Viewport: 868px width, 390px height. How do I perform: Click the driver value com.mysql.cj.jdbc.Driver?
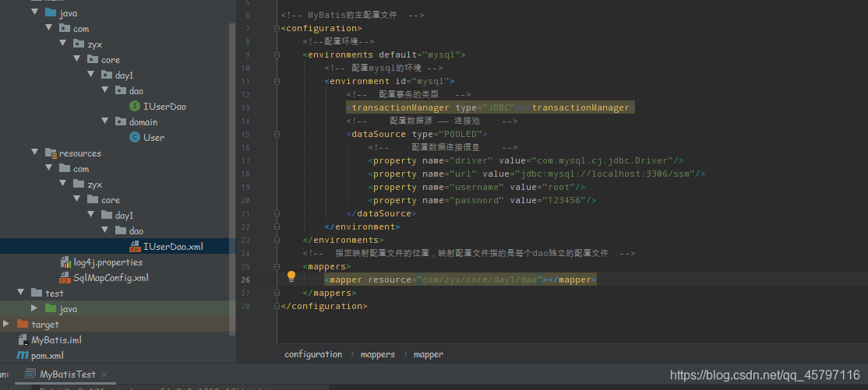602,160
